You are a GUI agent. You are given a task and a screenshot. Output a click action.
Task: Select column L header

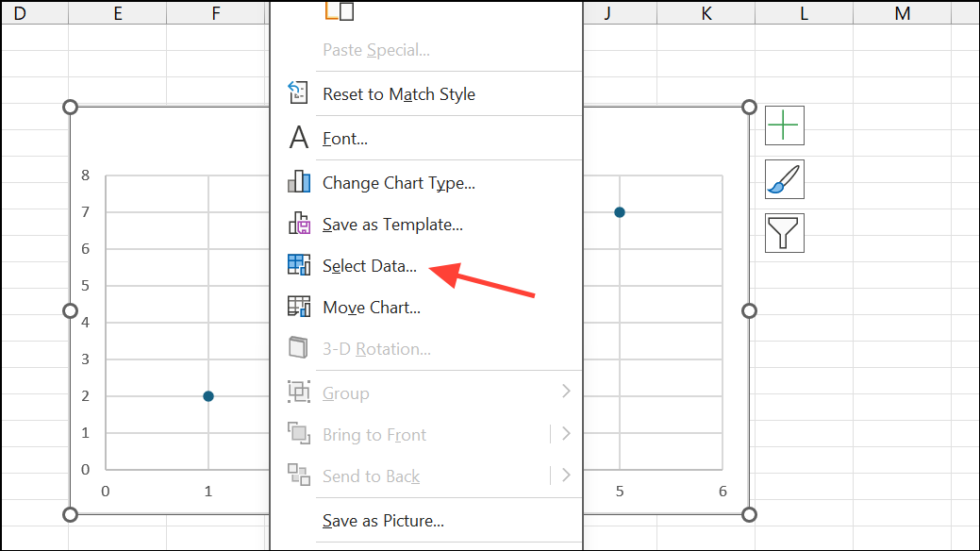pyautogui.click(x=804, y=12)
